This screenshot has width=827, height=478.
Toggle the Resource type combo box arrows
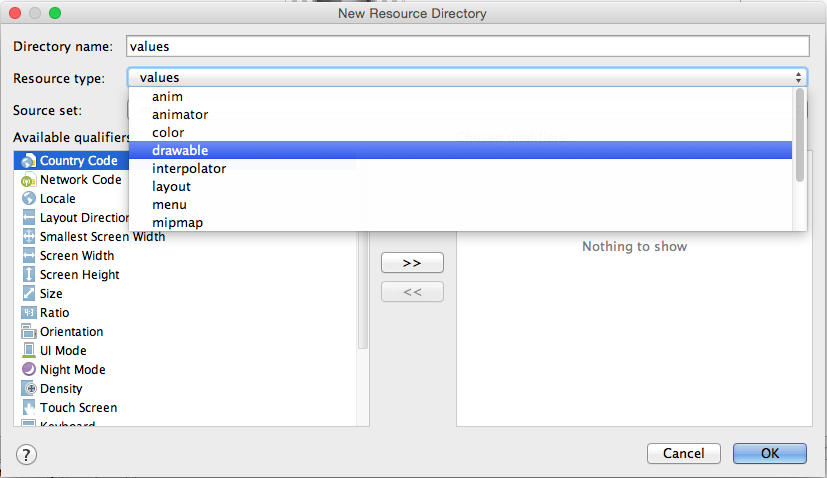799,78
